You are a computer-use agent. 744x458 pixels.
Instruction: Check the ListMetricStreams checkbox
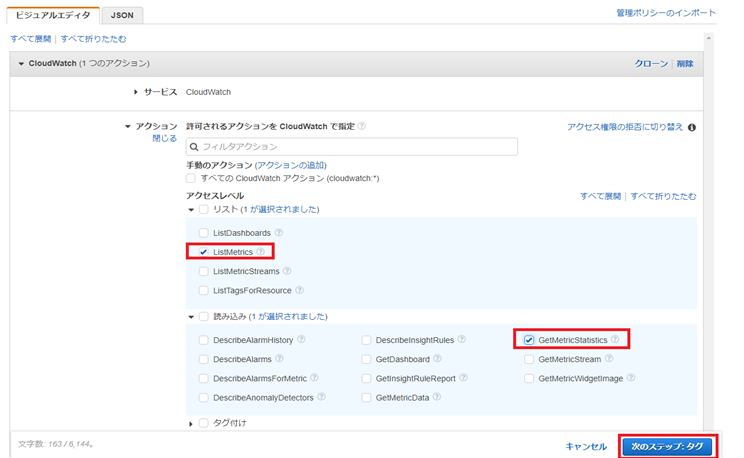coord(204,271)
